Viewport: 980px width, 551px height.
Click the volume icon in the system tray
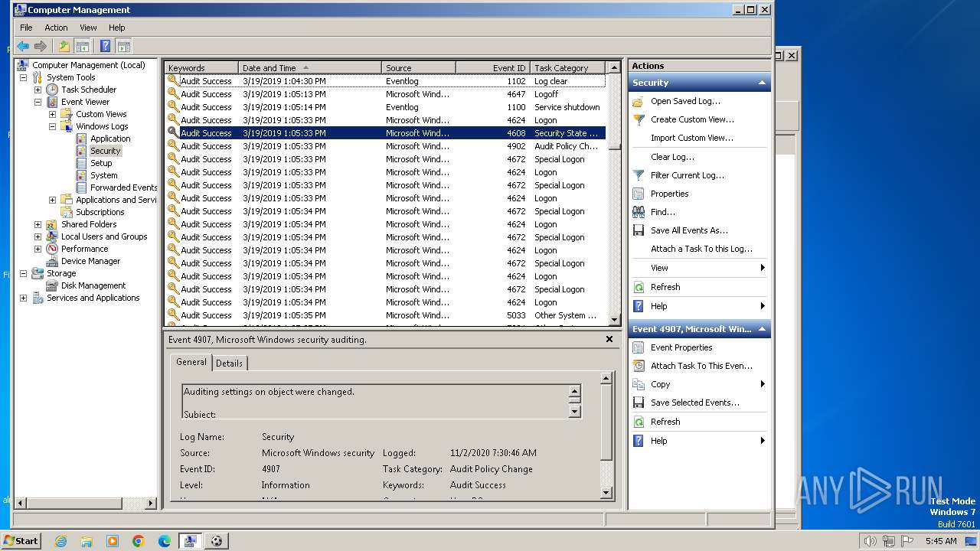point(870,541)
